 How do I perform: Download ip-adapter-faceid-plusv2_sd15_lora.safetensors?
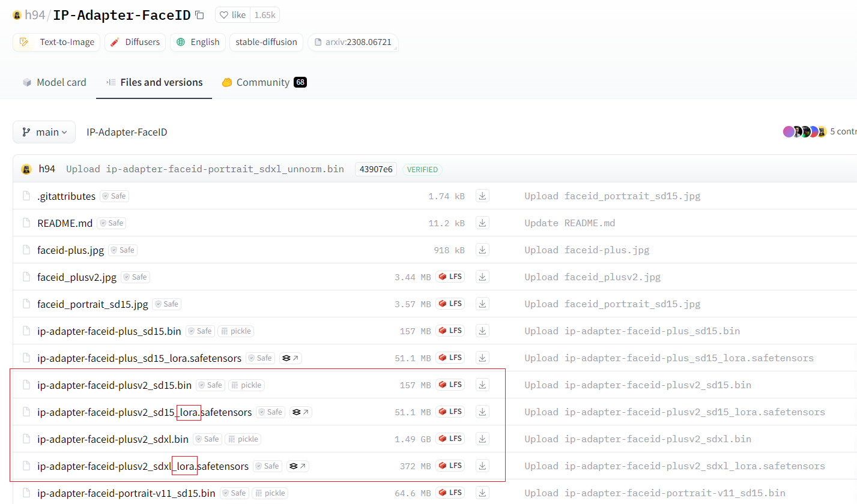pyautogui.click(x=482, y=412)
